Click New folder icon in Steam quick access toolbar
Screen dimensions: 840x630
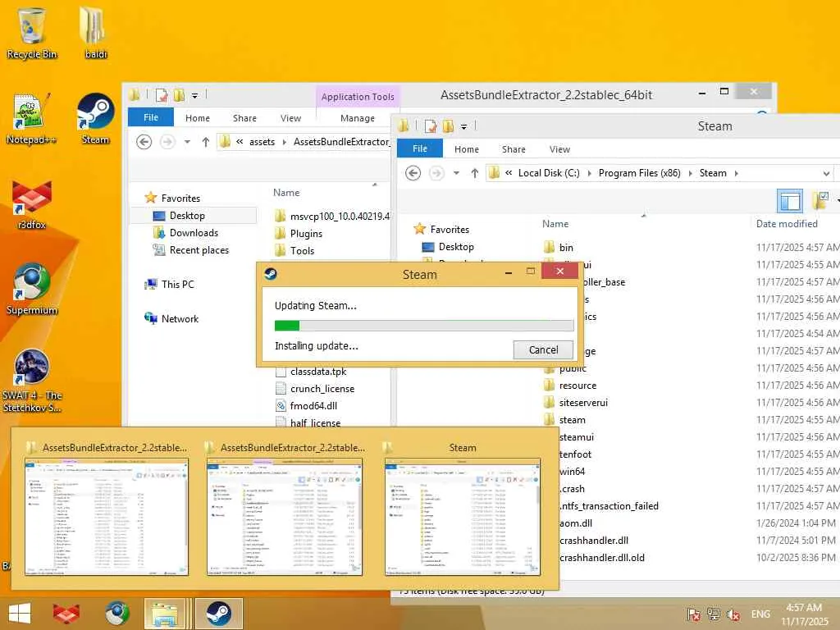click(x=448, y=126)
